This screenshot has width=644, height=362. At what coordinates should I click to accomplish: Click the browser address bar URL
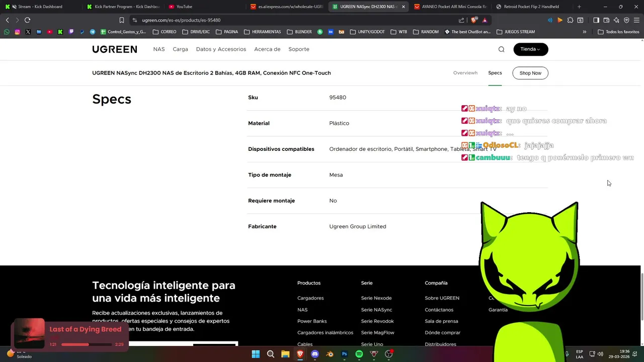click(181, 20)
